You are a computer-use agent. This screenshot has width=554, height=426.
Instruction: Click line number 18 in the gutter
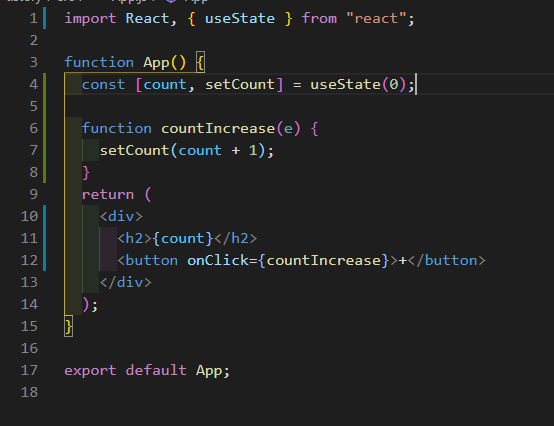point(29,392)
